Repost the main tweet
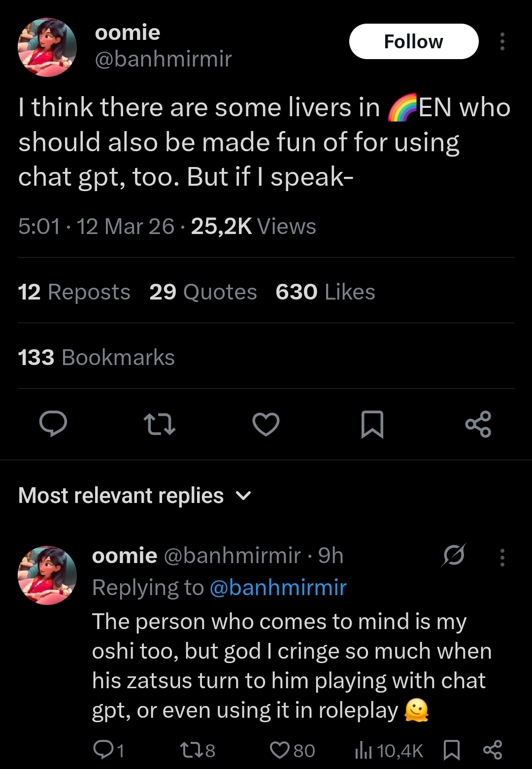Viewport: 532px width, 769px height. pos(159,424)
